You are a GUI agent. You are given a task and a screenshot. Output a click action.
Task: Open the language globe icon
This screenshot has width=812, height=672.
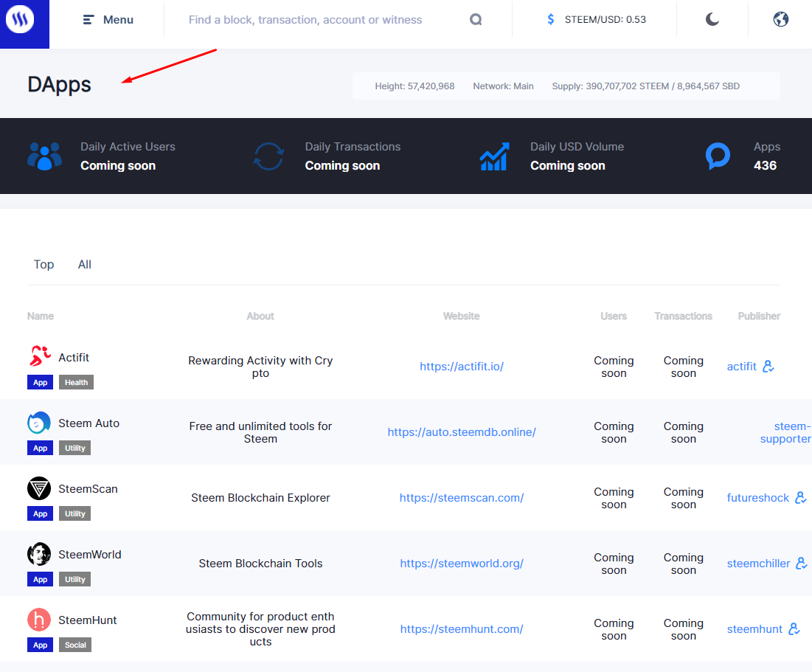(x=780, y=20)
